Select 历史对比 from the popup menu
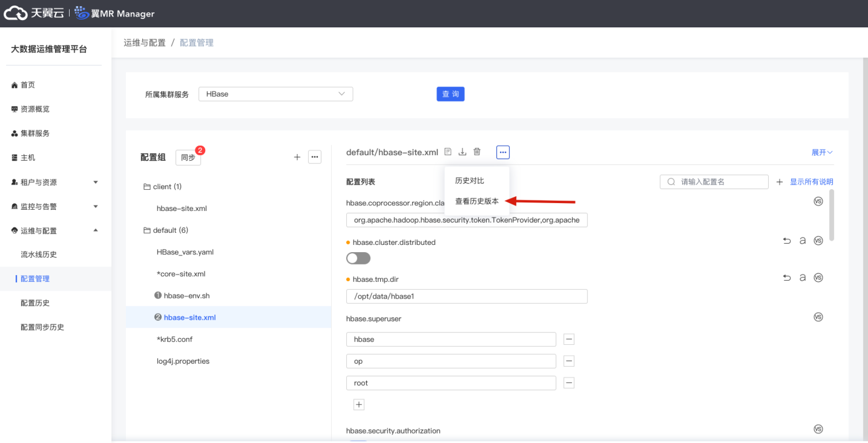The width and height of the screenshot is (868, 443). 469,181
